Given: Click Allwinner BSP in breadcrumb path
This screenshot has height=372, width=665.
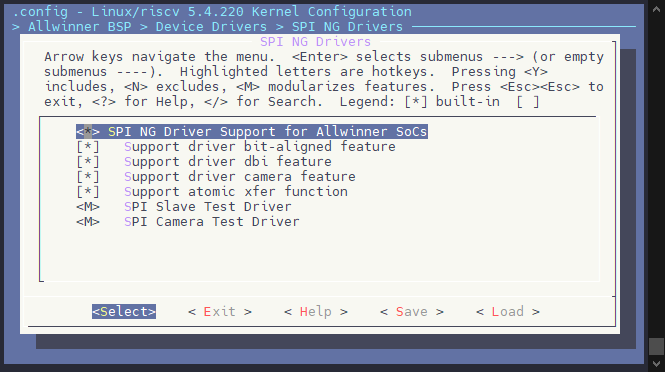Looking at the screenshot, I should [x=80, y=27].
